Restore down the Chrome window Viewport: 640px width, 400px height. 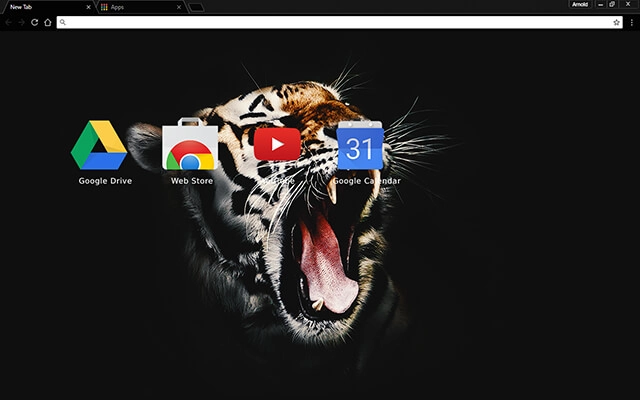click(612, 4)
